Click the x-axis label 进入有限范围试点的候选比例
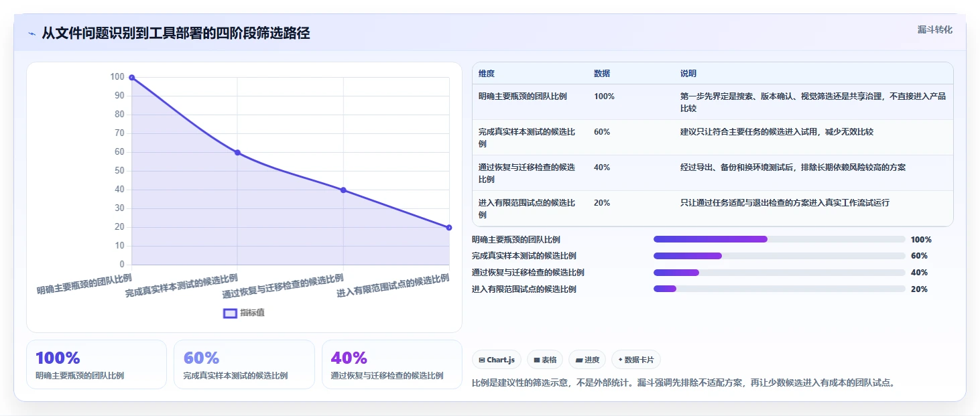Viewport: 980px width, 416px height. (x=393, y=285)
